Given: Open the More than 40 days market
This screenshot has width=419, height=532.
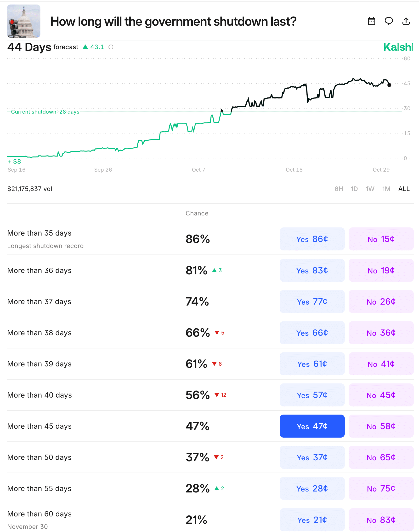Looking at the screenshot, I should (x=40, y=395).
